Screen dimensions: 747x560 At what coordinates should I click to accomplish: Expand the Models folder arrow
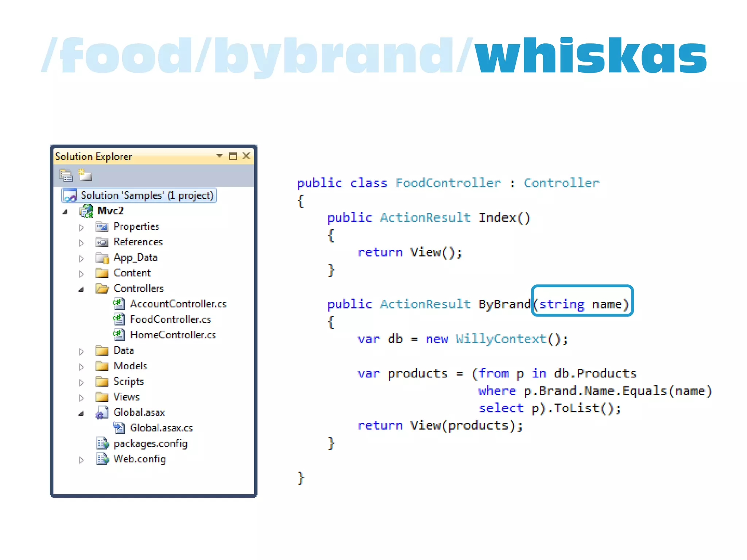pyautogui.click(x=81, y=367)
